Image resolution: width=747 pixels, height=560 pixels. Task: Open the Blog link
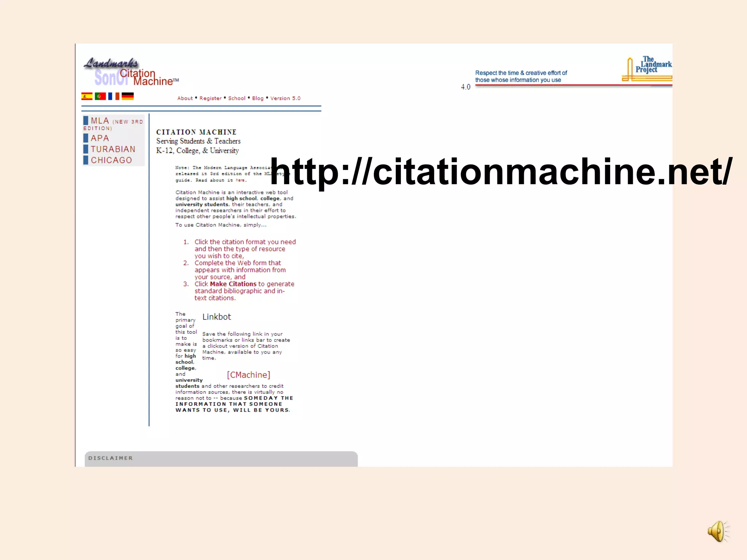pos(258,98)
